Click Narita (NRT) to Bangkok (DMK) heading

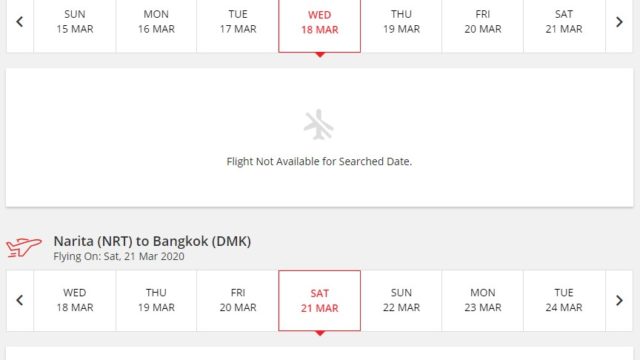[x=152, y=242]
